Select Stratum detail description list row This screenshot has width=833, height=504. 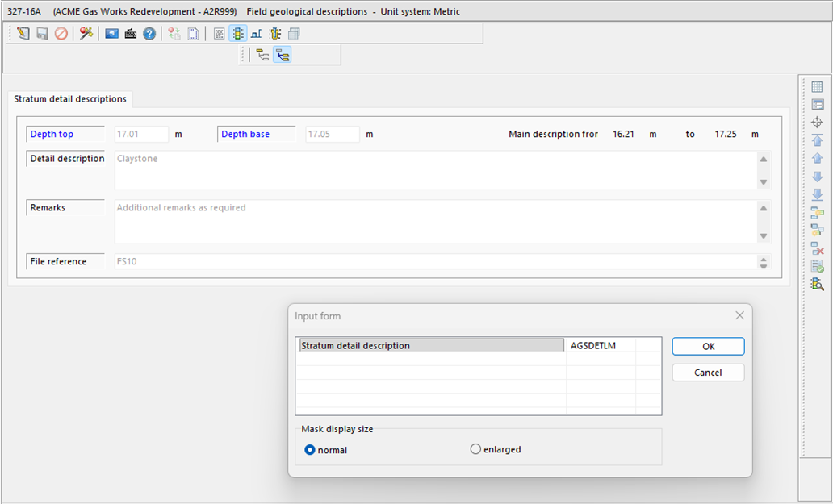pos(430,346)
